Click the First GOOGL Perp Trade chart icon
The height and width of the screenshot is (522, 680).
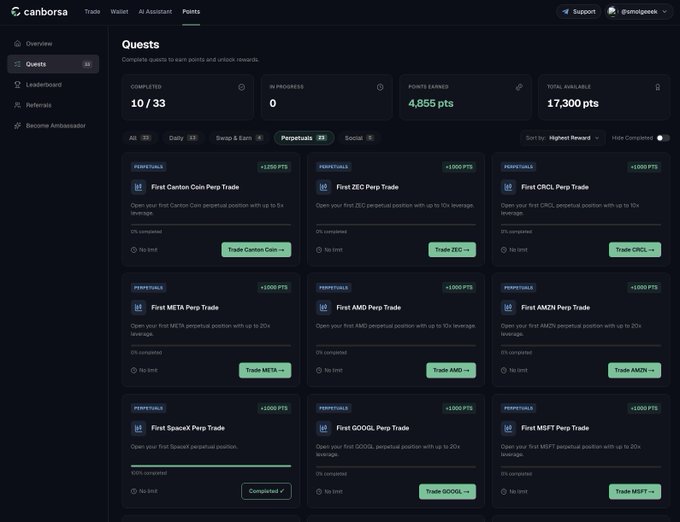(324, 428)
